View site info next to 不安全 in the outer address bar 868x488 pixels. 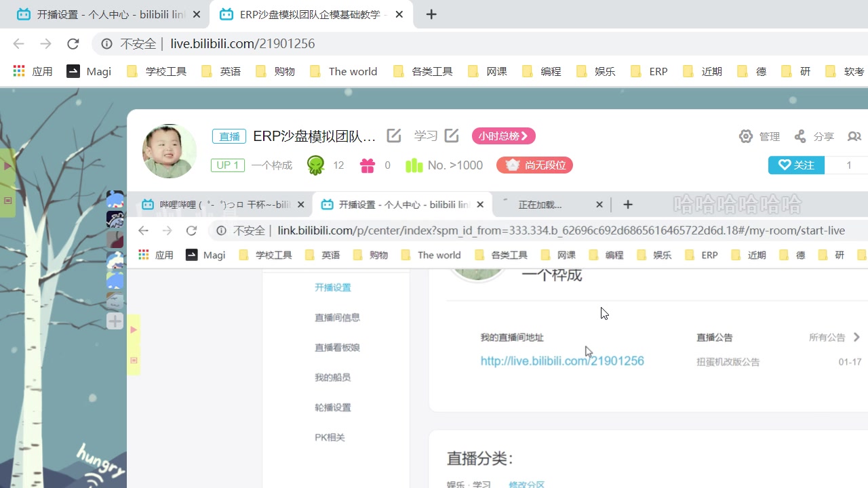pos(106,43)
